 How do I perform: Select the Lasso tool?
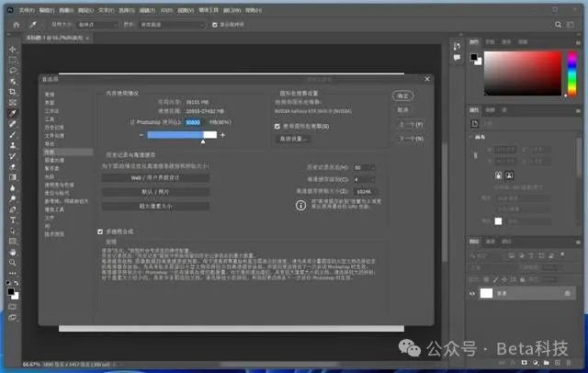(12, 71)
